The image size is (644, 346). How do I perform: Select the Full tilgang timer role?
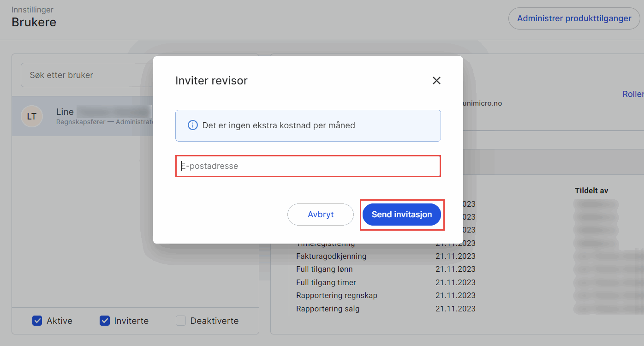coord(326,282)
